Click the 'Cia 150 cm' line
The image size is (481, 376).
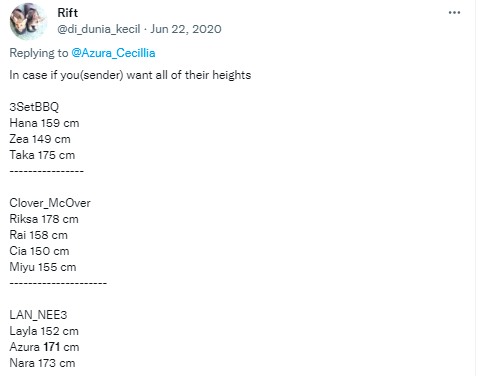pyautogui.click(x=39, y=251)
